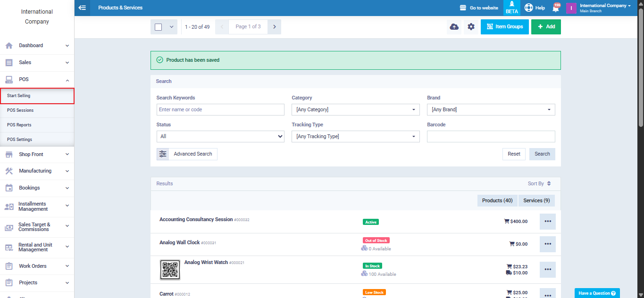The width and height of the screenshot is (644, 298).
Task: Select POS Sessions in the sidebar
Action: tap(20, 110)
